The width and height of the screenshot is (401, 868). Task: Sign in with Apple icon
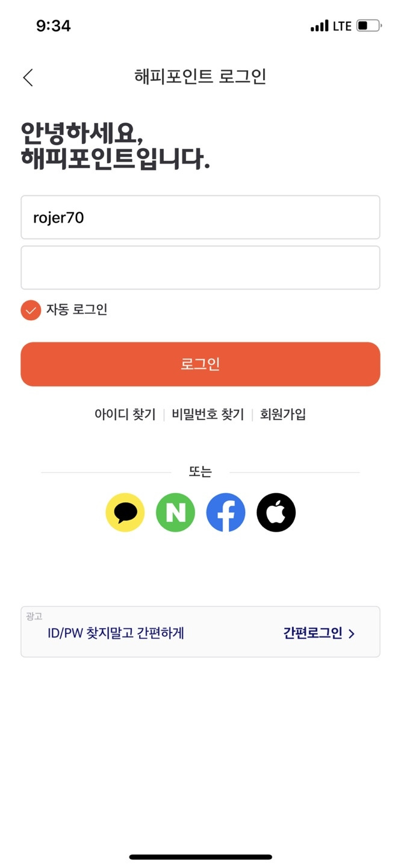coord(276,512)
